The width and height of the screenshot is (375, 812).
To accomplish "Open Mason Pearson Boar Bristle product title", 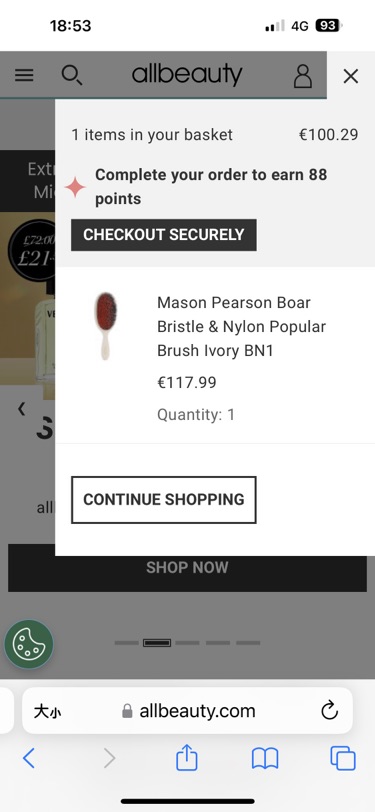I will [241, 326].
